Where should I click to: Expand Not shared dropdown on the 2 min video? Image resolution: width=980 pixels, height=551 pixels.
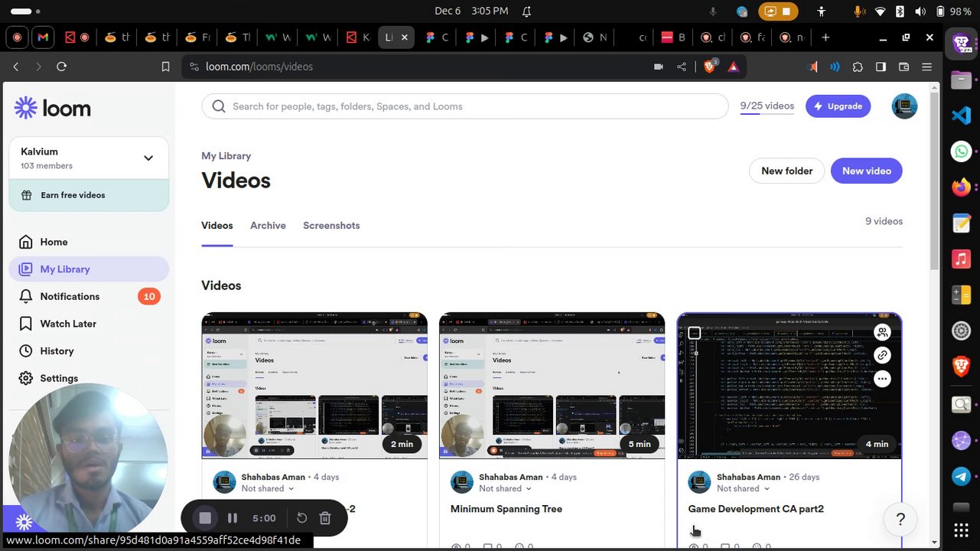pos(268,488)
